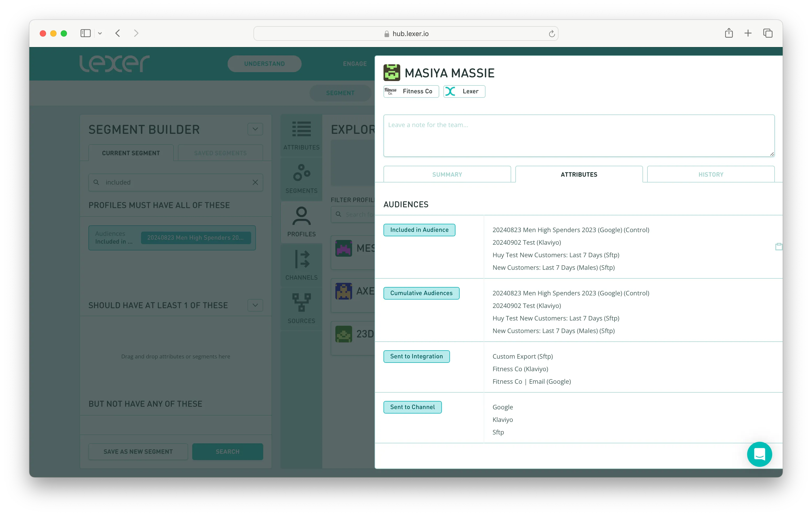Viewport: 812px width, 516px height.
Task: Click the 'Leave a note' text field
Action: coord(579,135)
